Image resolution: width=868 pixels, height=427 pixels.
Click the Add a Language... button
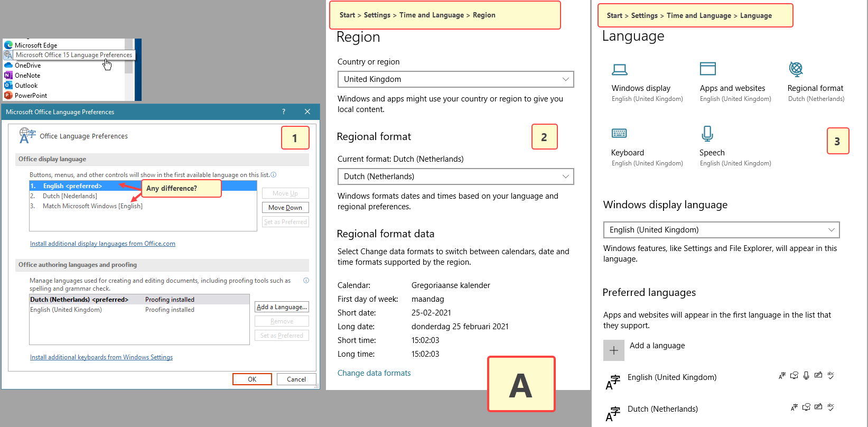point(282,307)
